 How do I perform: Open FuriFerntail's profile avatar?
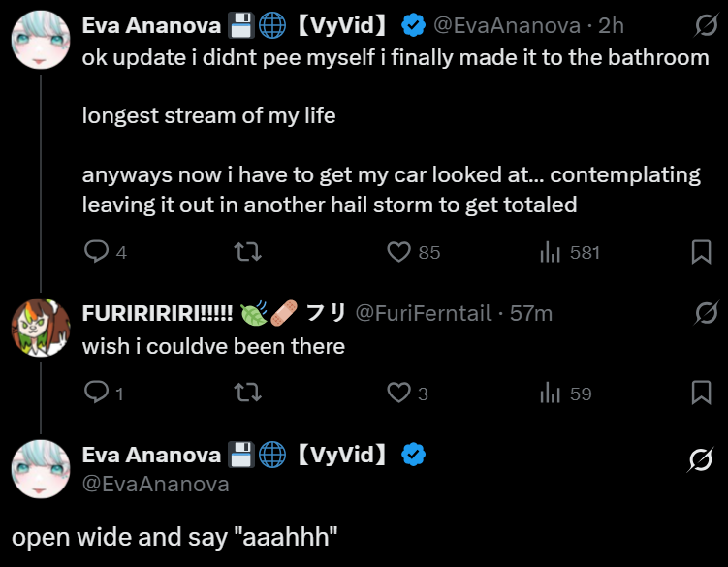pos(40,329)
